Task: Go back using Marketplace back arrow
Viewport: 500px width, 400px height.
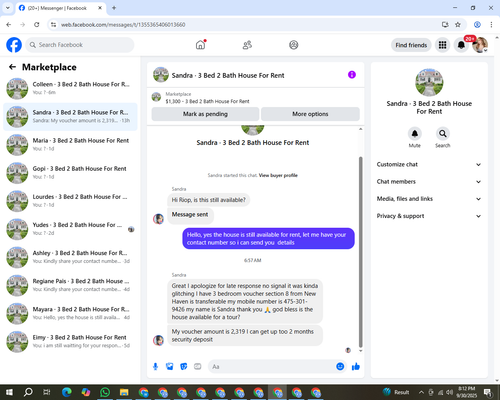Action: pos(12,67)
